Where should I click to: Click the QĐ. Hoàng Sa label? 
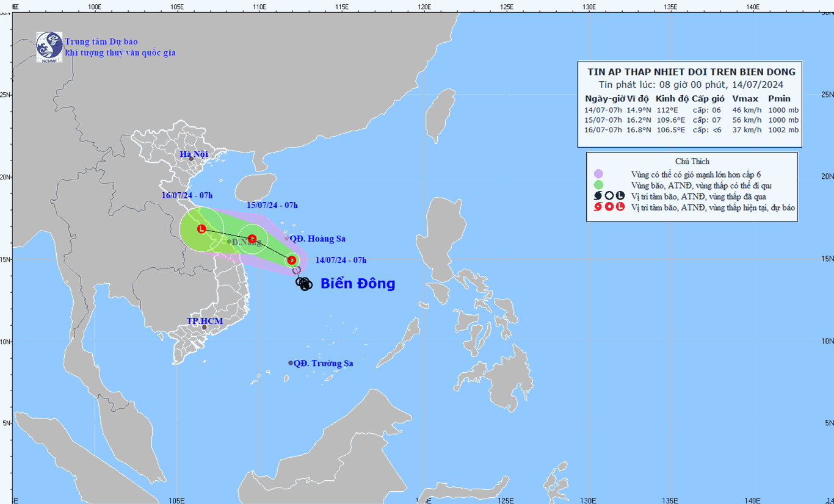coord(317,239)
